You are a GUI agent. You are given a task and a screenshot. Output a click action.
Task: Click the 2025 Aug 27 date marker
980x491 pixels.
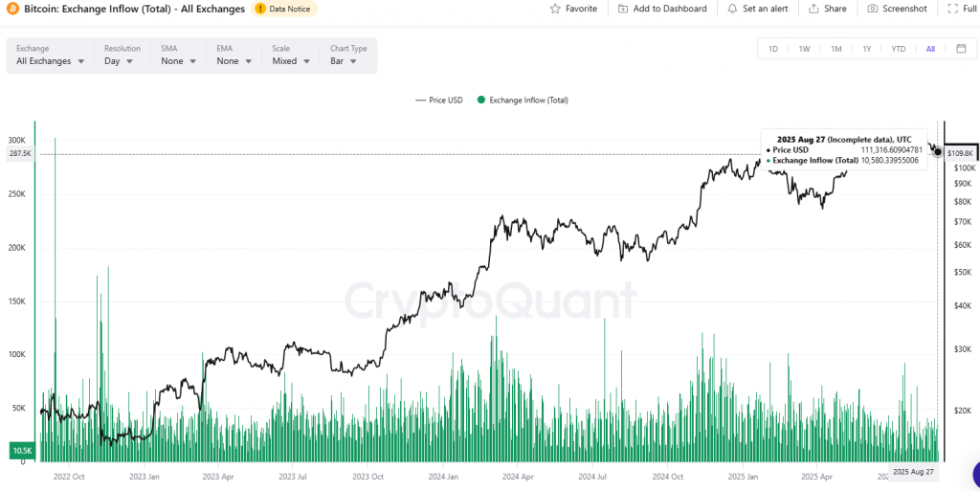click(x=912, y=472)
